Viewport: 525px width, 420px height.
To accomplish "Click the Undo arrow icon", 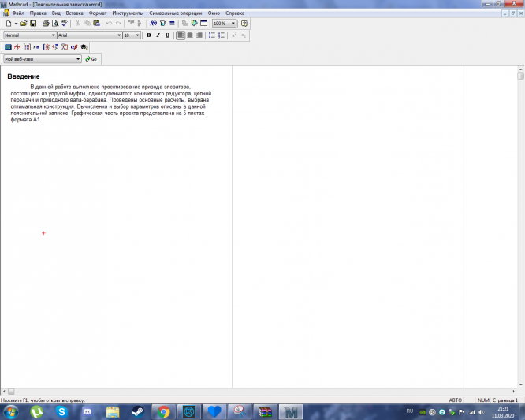I will pyautogui.click(x=109, y=24).
